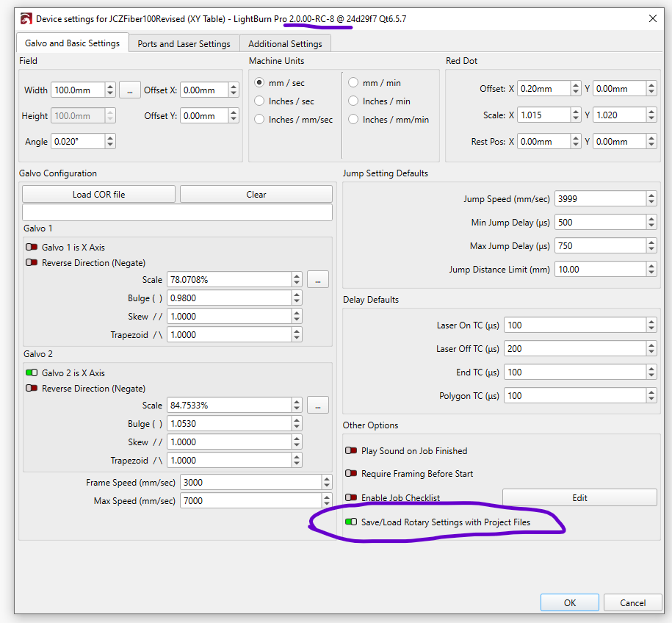The image size is (672, 623).
Task: Select Galvo and Basic Settings tab
Action: tap(72, 43)
